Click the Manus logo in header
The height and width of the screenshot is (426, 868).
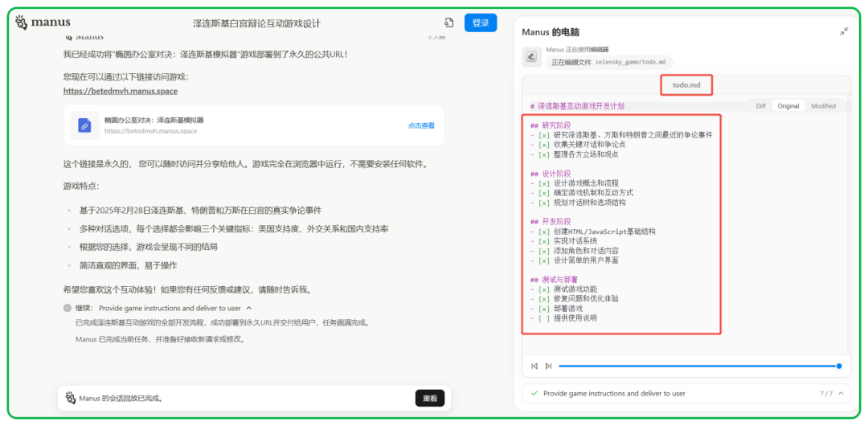[x=43, y=23]
